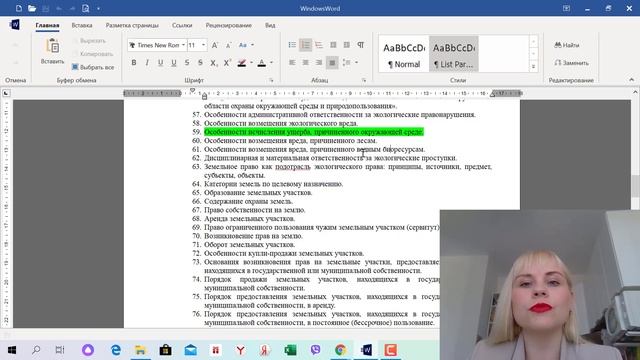Decrease paragraph indent
This screenshot has height=360, width=640.
point(333,45)
